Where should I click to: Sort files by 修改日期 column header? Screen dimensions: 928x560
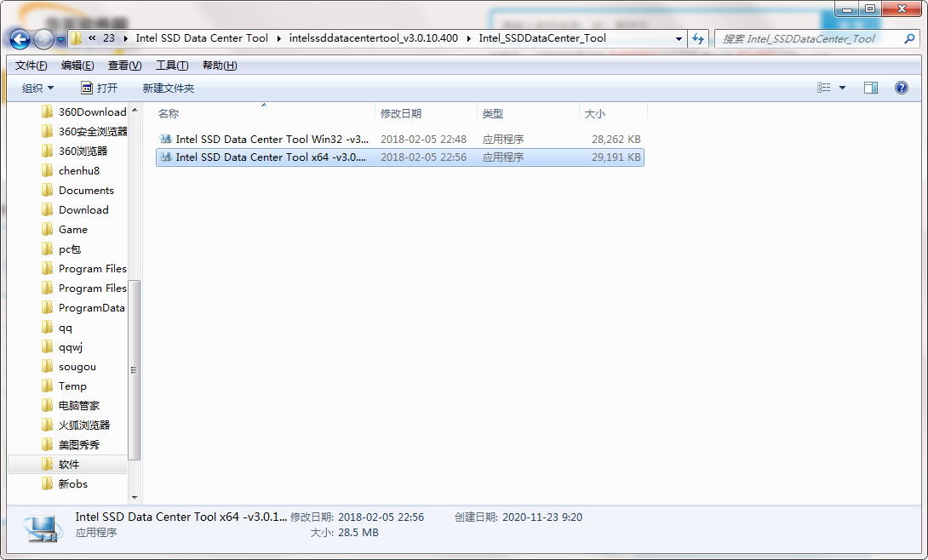pyautogui.click(x=401, y=113)
